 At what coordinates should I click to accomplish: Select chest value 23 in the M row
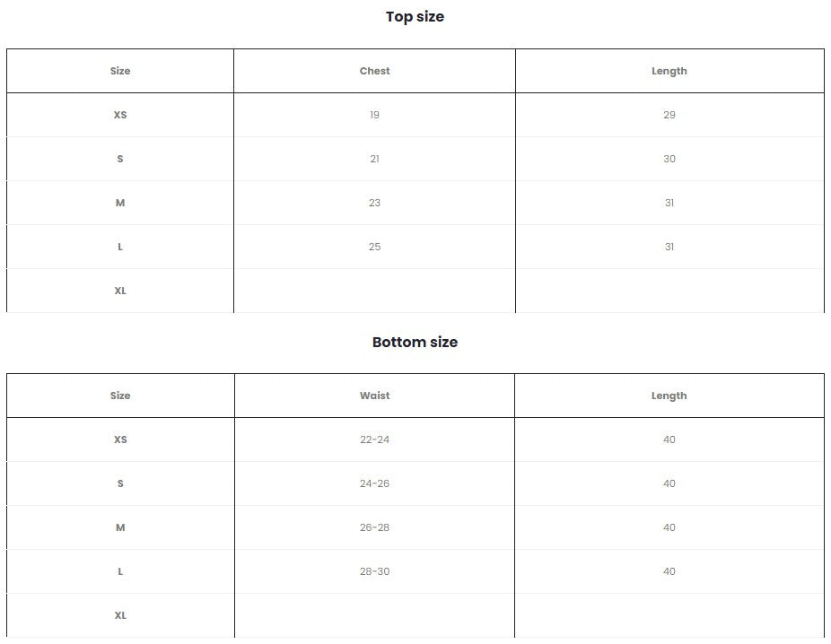tap(374, 203)
